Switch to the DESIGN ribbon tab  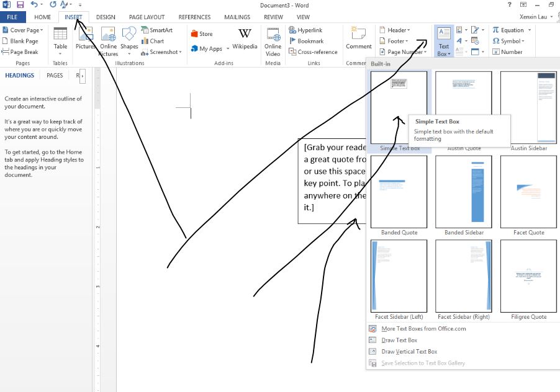(106, 17)
